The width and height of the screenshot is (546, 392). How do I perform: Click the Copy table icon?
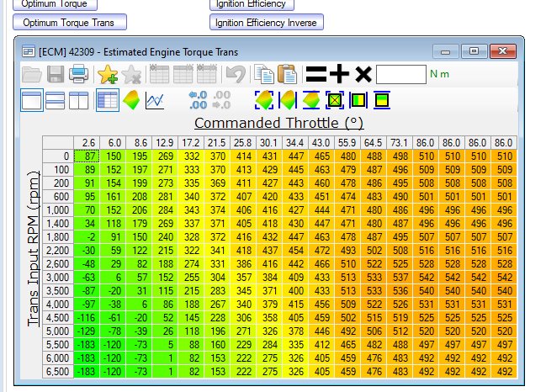pyautogui.click(x=264, y=74)
